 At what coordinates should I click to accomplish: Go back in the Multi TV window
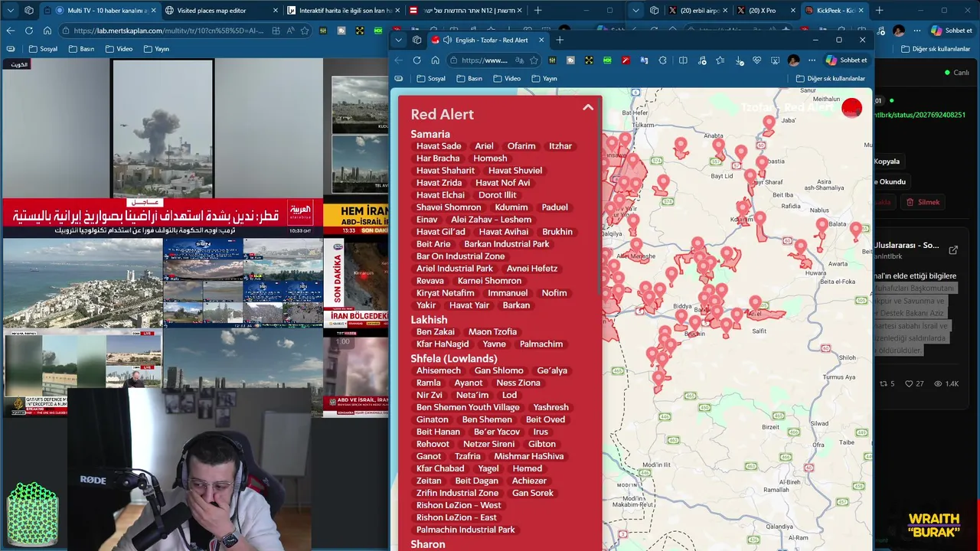10,31
